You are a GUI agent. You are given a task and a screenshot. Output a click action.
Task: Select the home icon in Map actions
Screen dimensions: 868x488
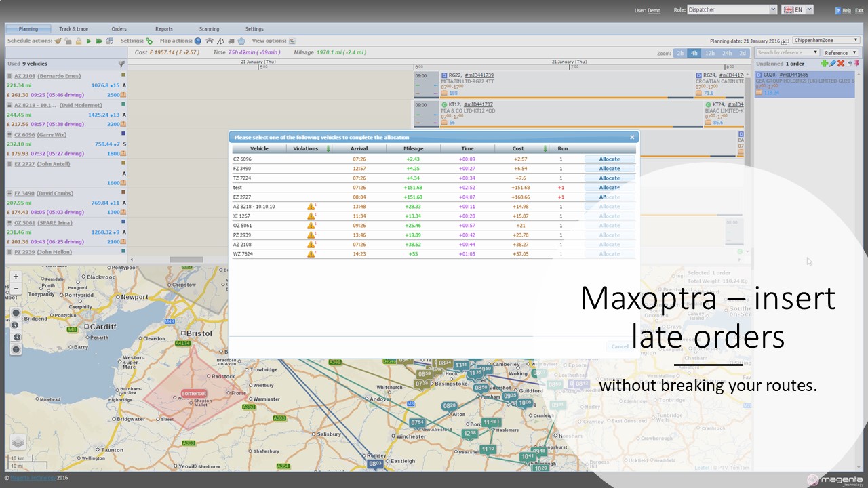[210, 41]
